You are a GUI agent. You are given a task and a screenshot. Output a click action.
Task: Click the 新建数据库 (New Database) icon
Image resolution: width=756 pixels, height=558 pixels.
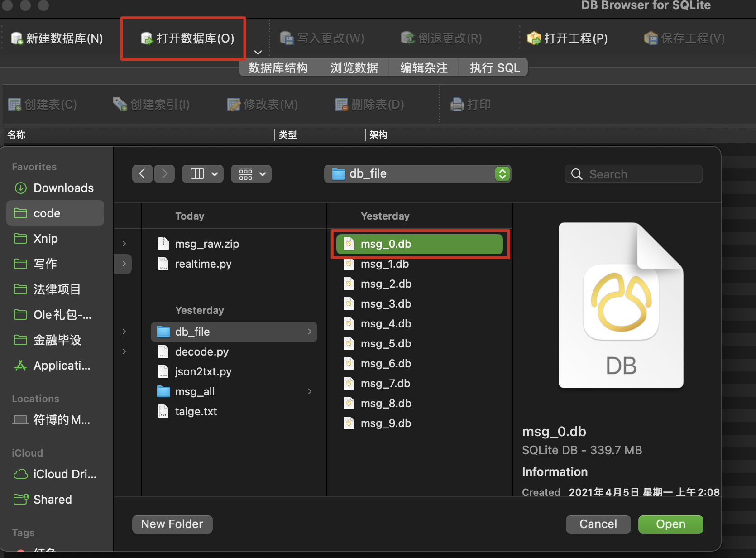coord(17,38)
